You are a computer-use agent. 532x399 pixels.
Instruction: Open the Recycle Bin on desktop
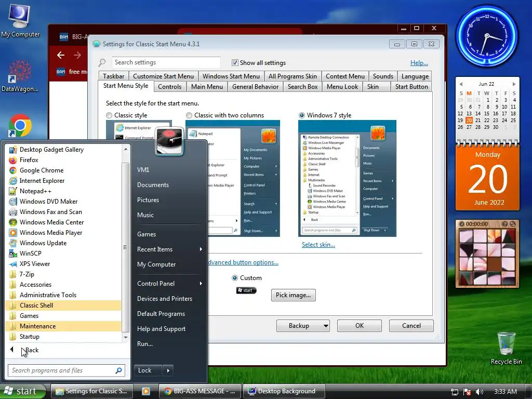506,349
